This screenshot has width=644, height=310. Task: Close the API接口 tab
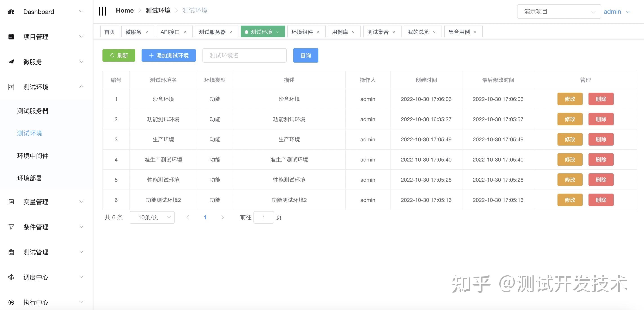(185, 32)
